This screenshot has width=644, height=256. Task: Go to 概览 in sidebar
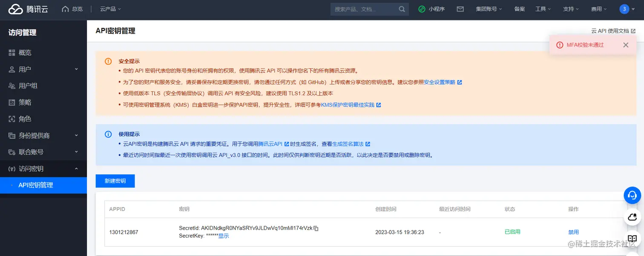[43, 53]
